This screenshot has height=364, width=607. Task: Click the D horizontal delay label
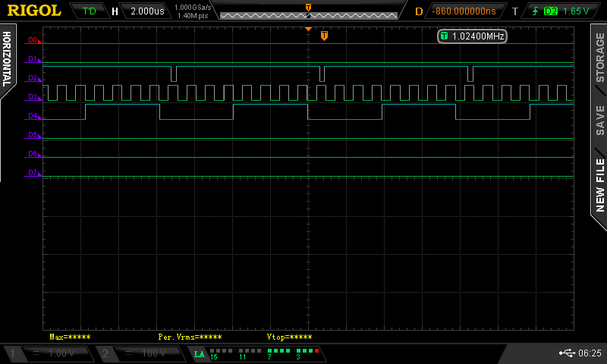click(x=419, y=11)
